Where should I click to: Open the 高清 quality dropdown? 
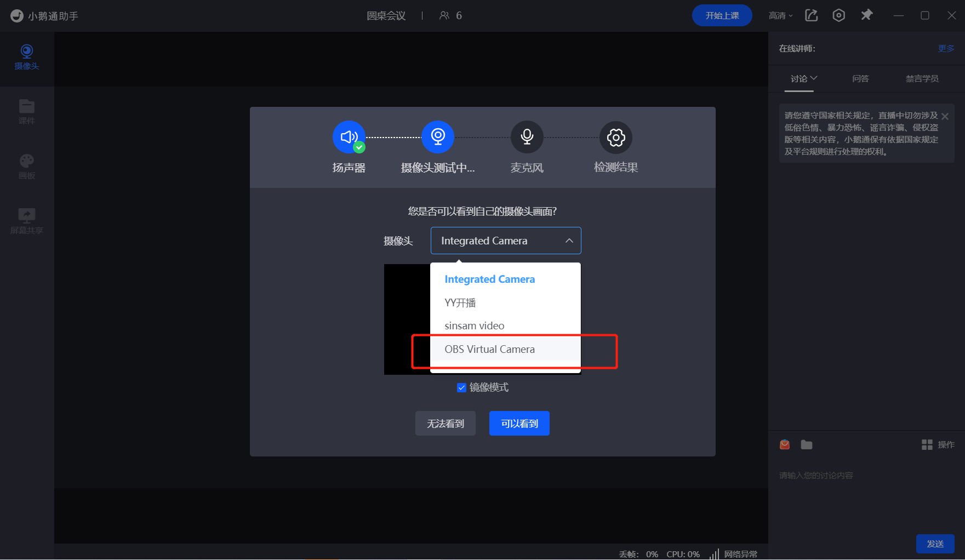[x=781, y=16]
